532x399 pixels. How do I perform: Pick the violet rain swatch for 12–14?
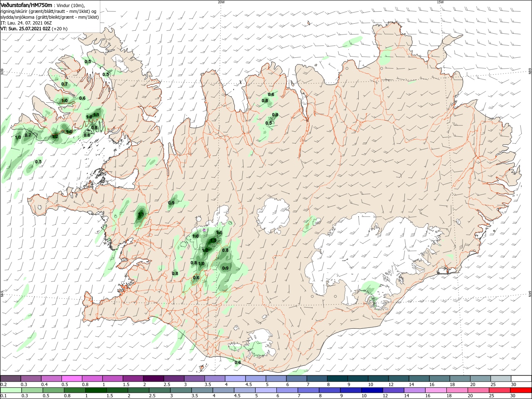click(x=394, y=390)
